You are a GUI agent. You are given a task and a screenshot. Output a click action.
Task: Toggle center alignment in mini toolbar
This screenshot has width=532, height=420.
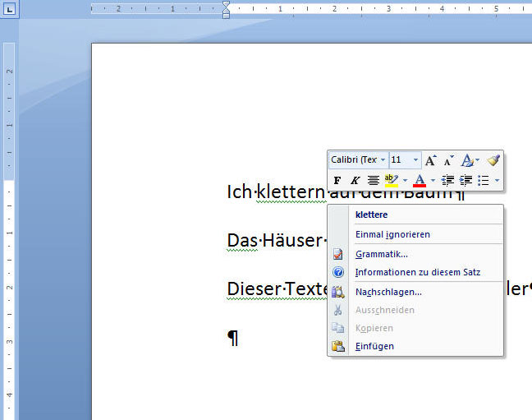[x=373, y=180]
